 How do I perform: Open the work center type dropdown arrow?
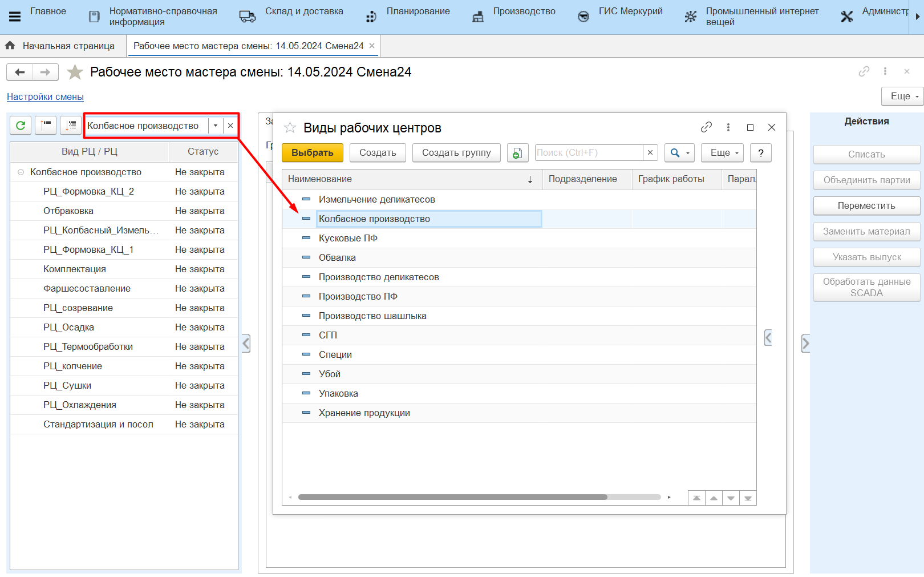216,126
